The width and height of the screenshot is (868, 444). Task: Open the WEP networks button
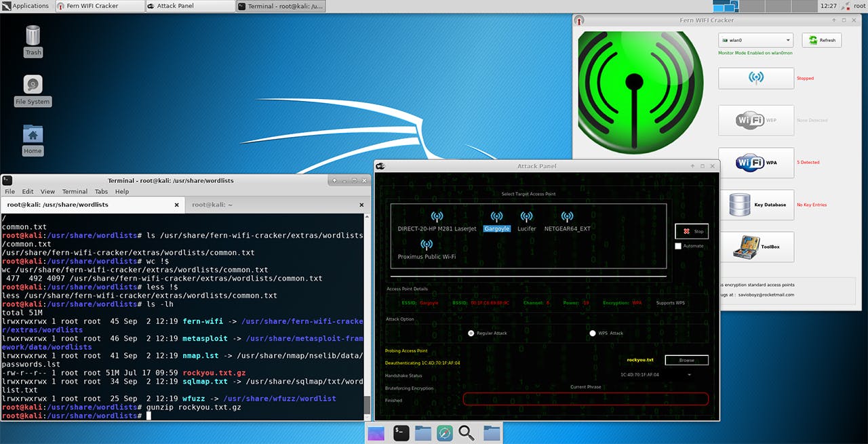click(755, 121)
